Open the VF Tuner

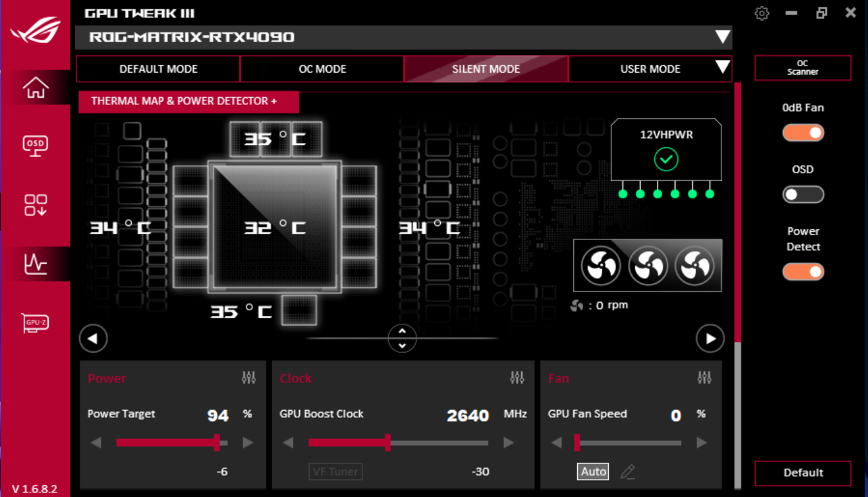click(x=335, y=471)
